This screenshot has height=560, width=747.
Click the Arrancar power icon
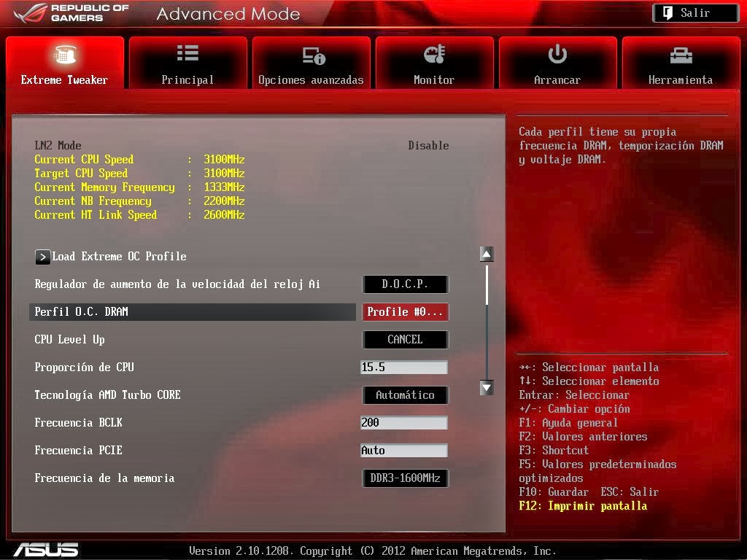pyautogui.click(x=557, y=54)
